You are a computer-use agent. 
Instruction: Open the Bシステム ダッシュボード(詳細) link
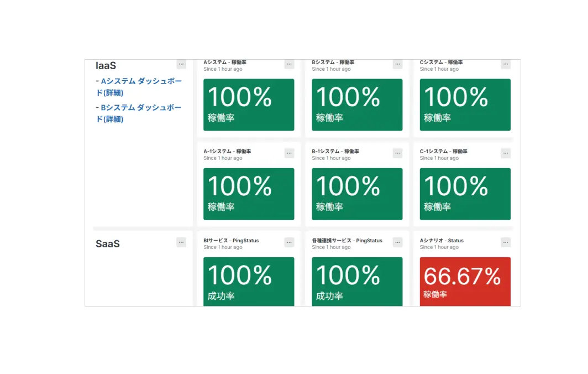click(x=139, y=113)
